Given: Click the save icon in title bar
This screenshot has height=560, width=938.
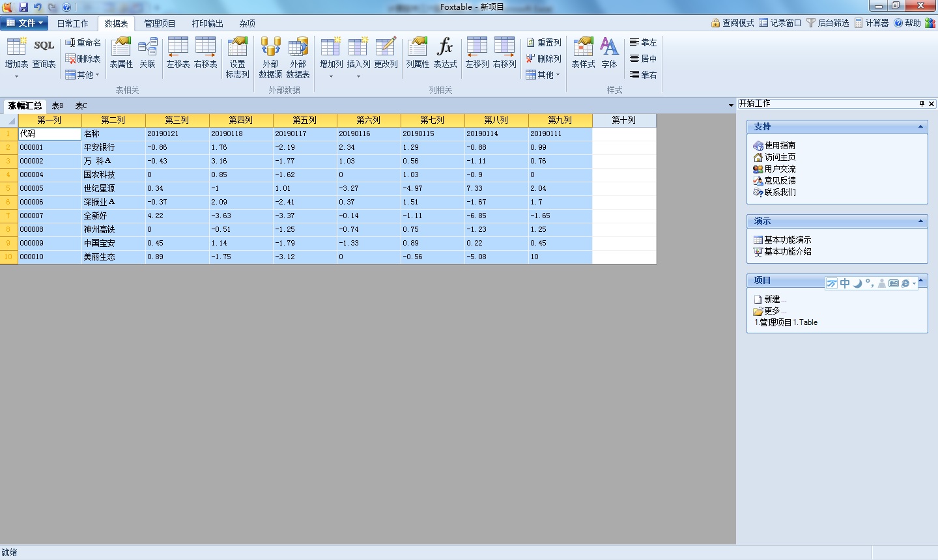Looking at the screenshot, I should coord(23,7).
